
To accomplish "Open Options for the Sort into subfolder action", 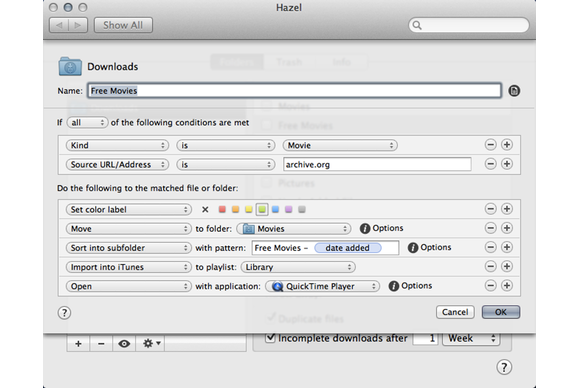I will tap(429, 247).
